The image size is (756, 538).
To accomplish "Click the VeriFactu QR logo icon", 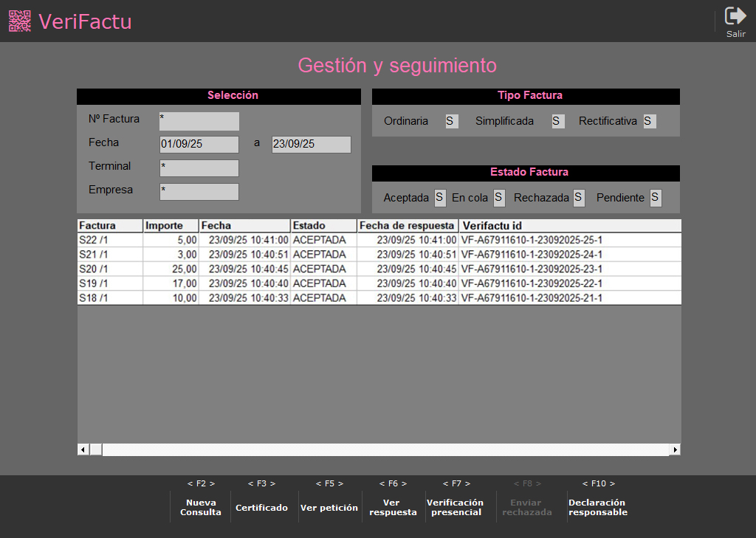I will point(20,21).
